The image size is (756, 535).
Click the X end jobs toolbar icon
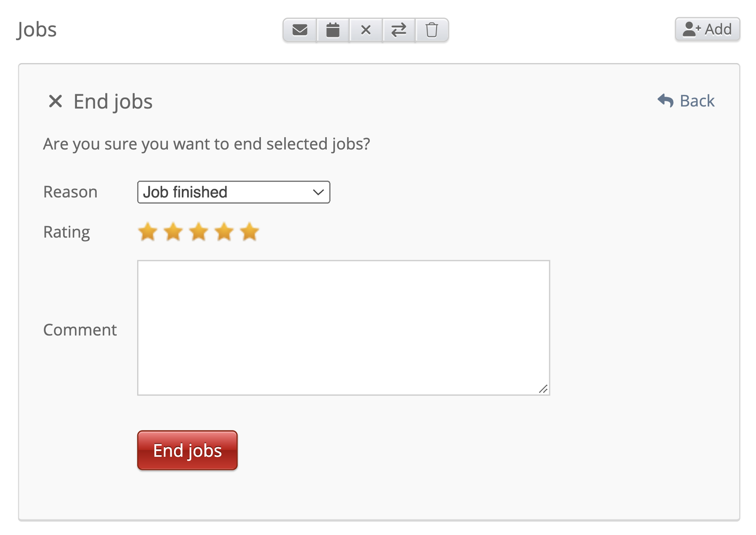[366, 30]
